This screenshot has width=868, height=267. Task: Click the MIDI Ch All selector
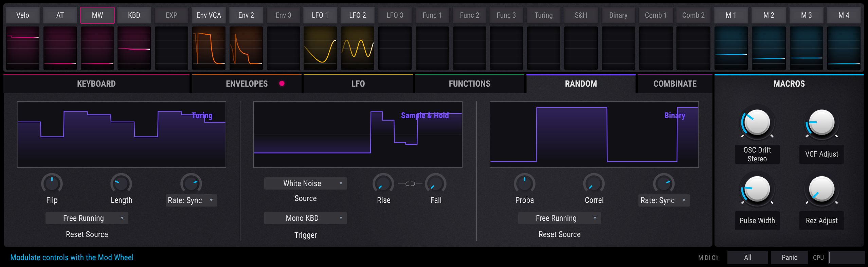(748, 257)
